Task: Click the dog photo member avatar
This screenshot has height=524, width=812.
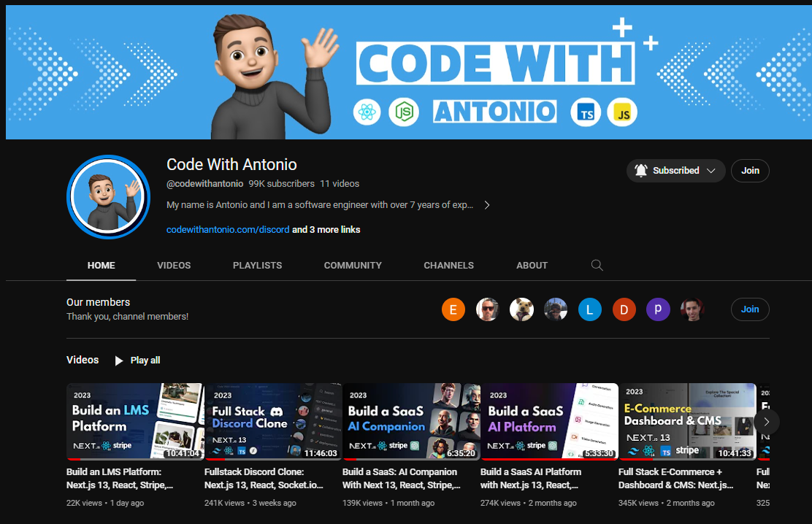Action: (521, 309)
